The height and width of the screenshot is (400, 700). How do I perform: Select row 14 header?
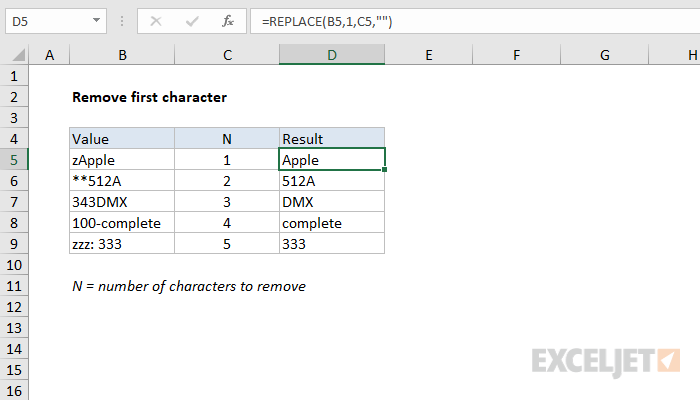(14, 349)
